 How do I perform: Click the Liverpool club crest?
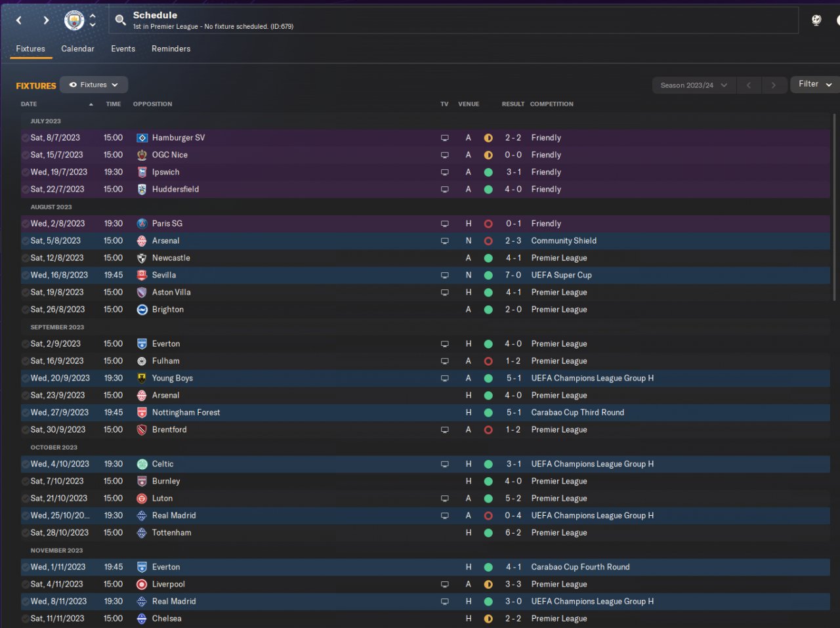click(142, 585)
